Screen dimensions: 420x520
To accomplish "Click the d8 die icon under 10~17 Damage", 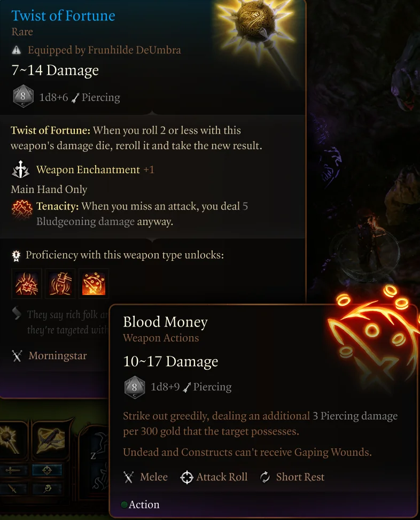I will [x=134, y=387].
